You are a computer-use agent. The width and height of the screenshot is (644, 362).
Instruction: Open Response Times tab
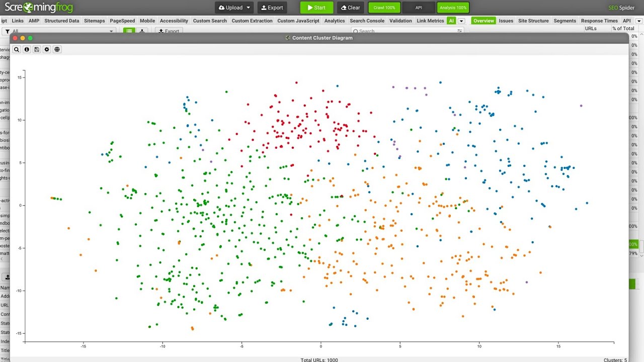(x=599, y=21)
